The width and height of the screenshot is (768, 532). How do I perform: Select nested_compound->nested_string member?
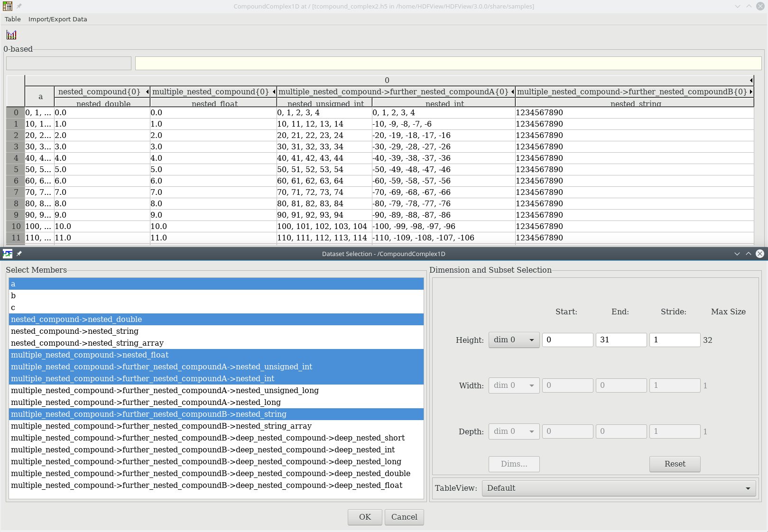(216, 331)
